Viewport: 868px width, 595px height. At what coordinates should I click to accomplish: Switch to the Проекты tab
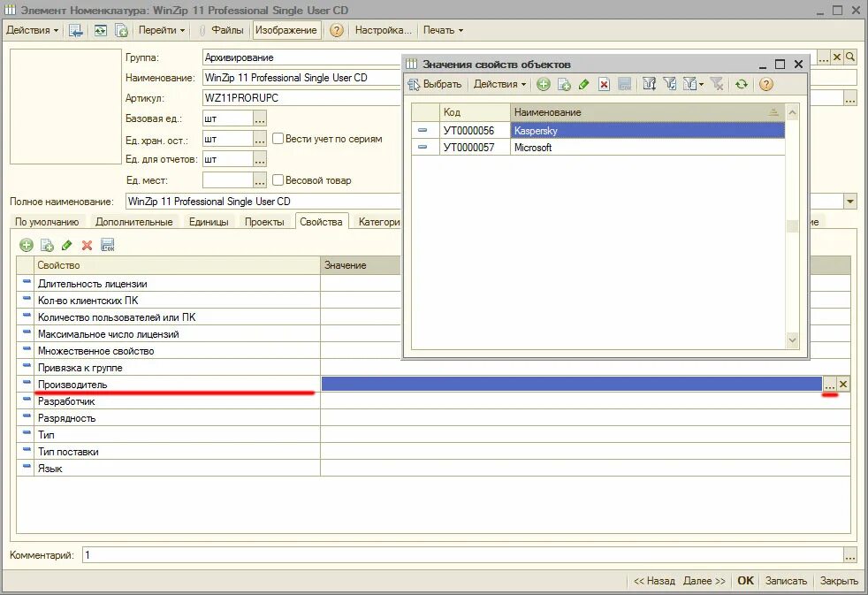[x=264, y=222]
